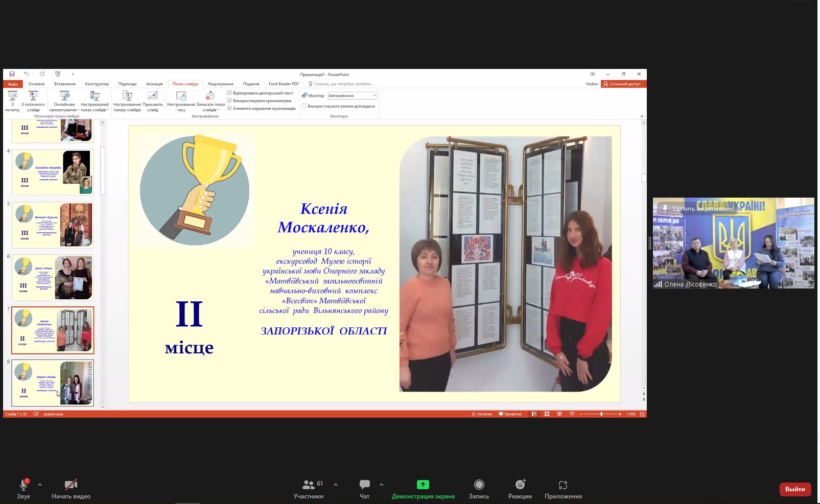Enable Використовувати режим доповідача checkbox
Screen dimensions: 820x504
tap(304, 106)
